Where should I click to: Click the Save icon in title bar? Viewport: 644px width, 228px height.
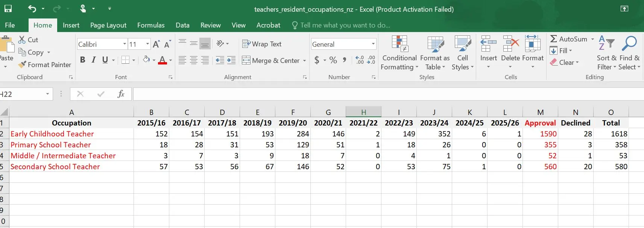[x=8, y=9]
